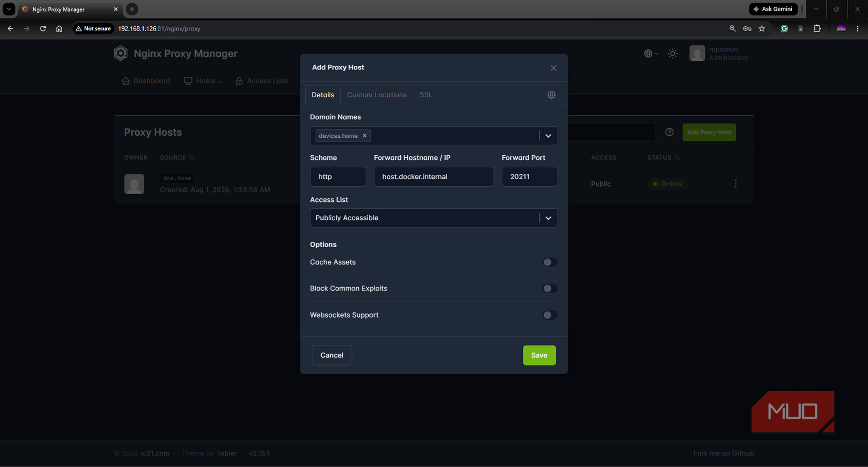
Task: Click the dns.home owner avatar
Action: 134,184
